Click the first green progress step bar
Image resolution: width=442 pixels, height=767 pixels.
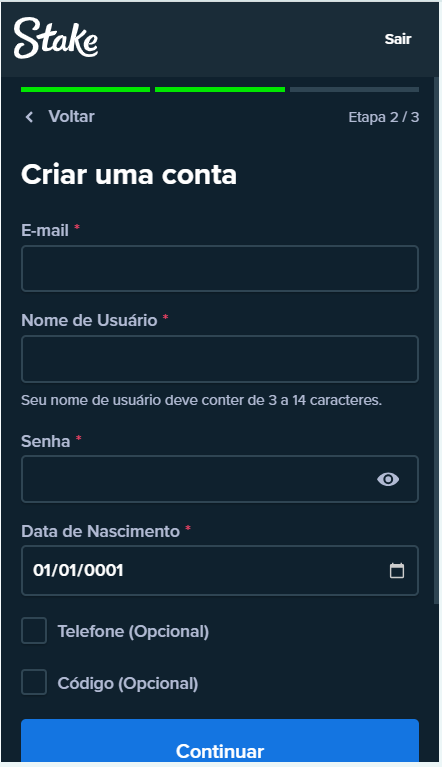[86, 90]
